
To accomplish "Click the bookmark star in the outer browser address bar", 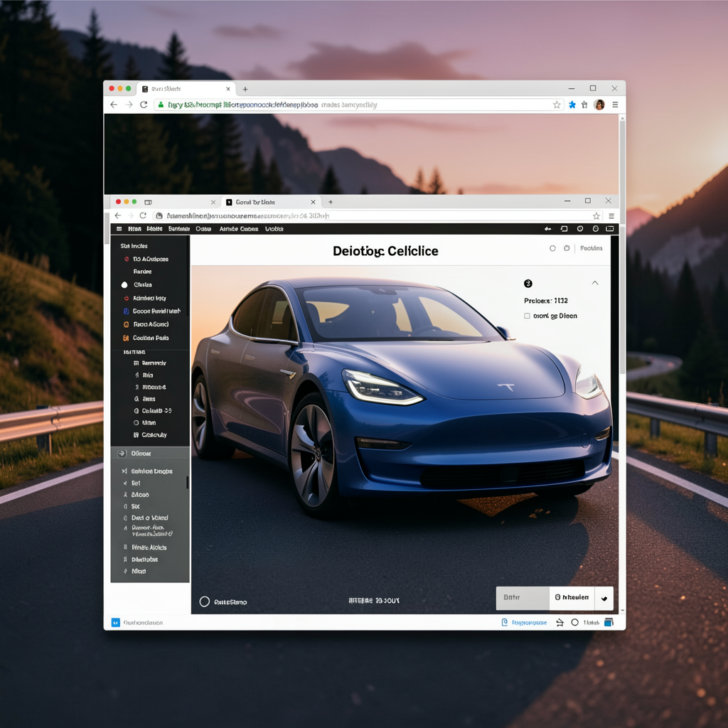I will [557, 105].
